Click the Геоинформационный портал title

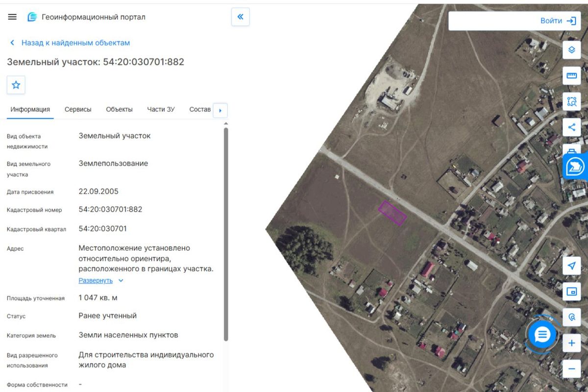(x=94, y=17)
